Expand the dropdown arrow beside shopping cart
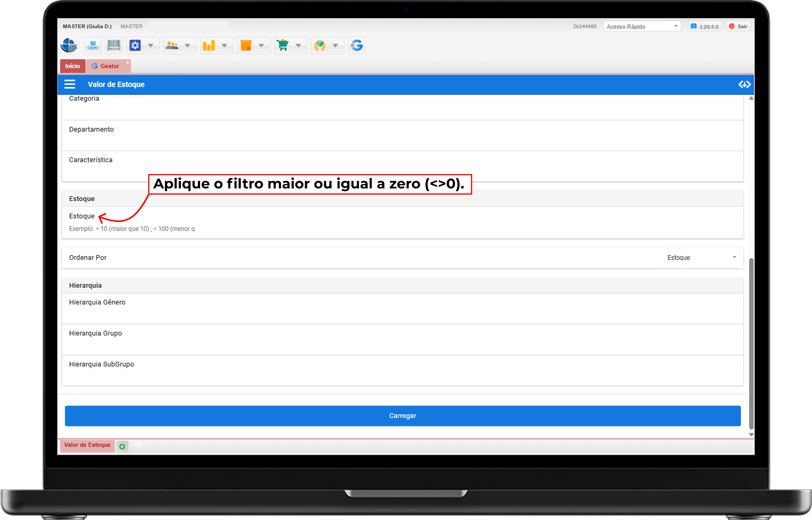The height and width of the screenshot is (520, 812). 298,46
